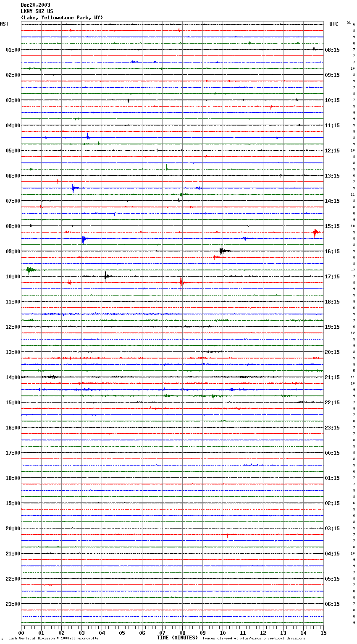Select the 06:00 MST row label
This screenshot has height=644, width=357.
pos(13,176)
